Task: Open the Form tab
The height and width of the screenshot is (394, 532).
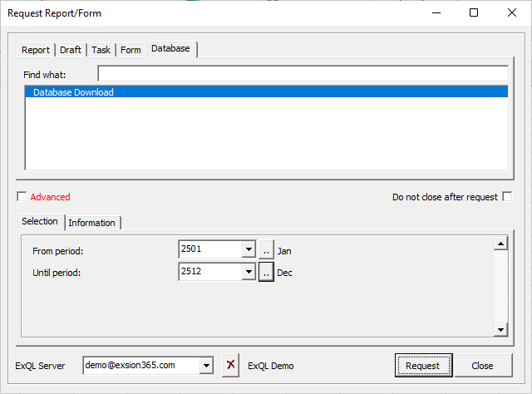Action: coord(131,50)
